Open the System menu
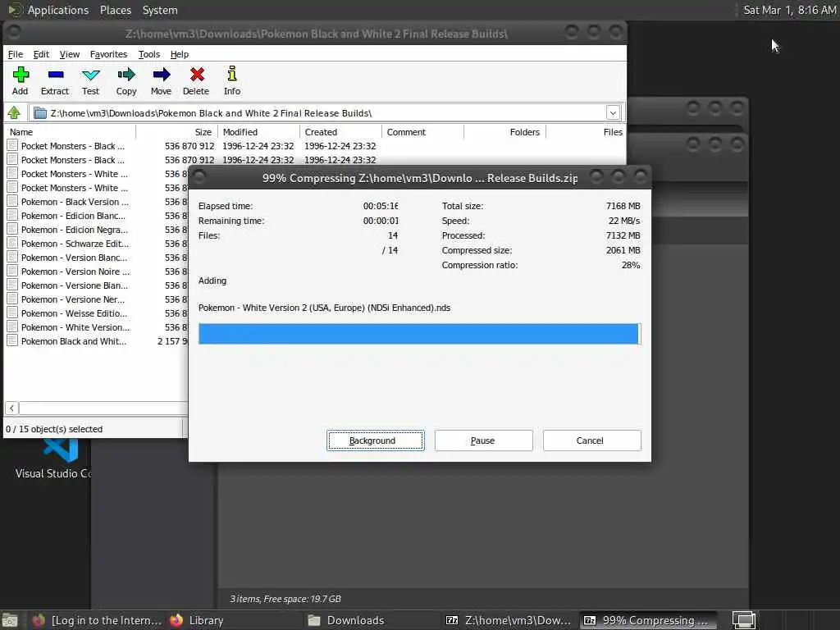The image size is (840, 630). point(160,10)
